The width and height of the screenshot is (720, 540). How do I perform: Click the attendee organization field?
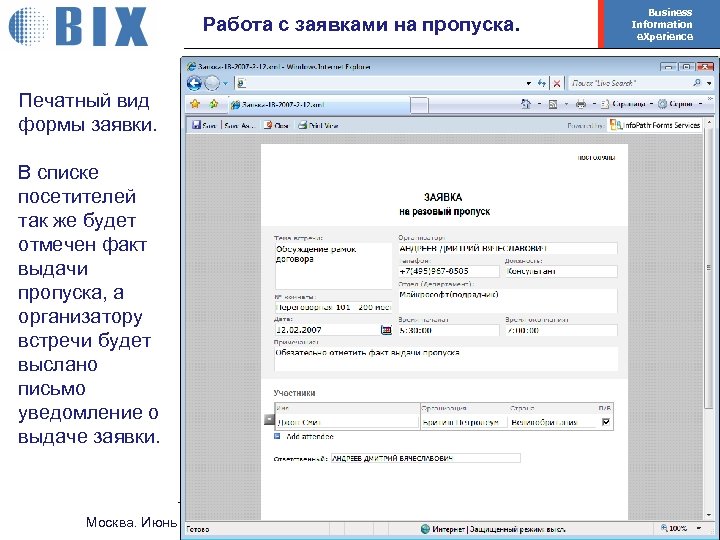click(464, 422)
